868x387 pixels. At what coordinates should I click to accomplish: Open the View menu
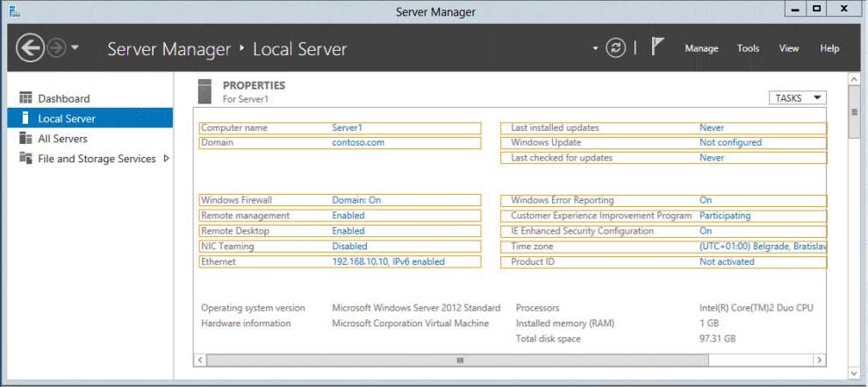(789, 49)
